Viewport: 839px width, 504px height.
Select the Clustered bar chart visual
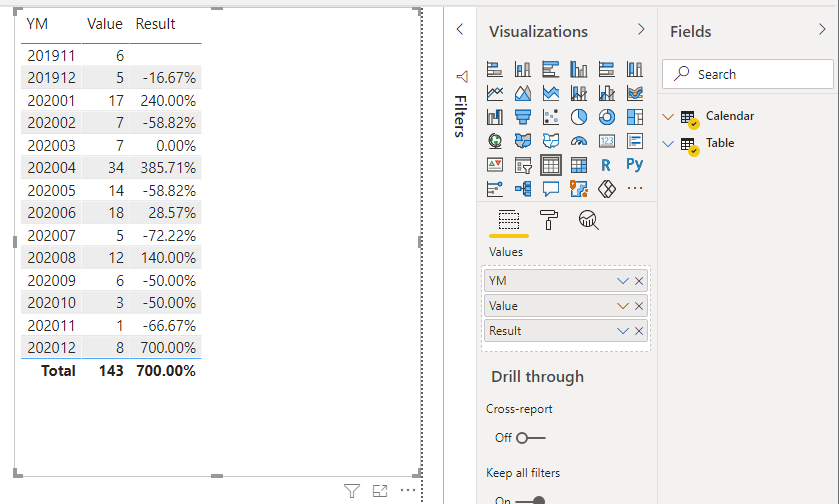pos(551,69)
